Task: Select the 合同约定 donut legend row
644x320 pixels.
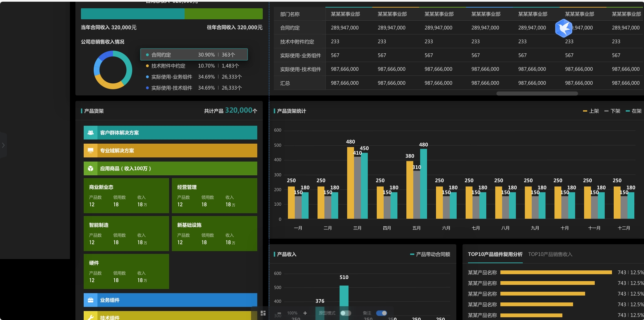Action: tap(194, 54)
